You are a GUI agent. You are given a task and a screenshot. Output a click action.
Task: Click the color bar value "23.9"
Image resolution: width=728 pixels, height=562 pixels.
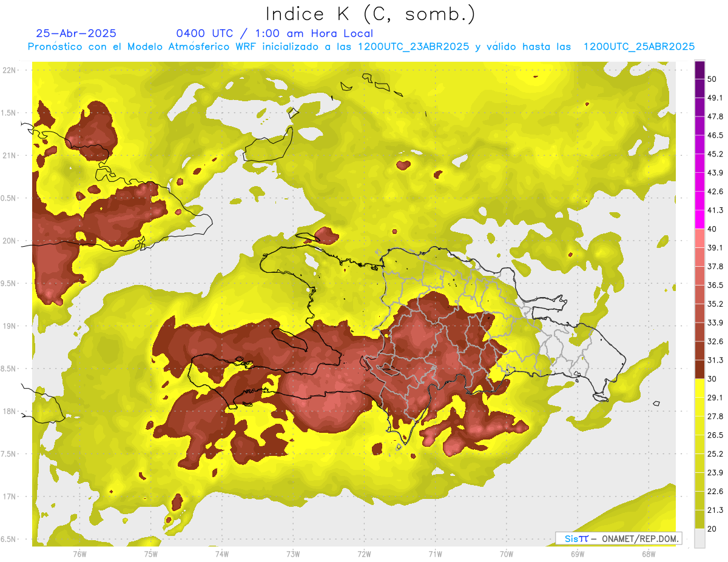715,473
